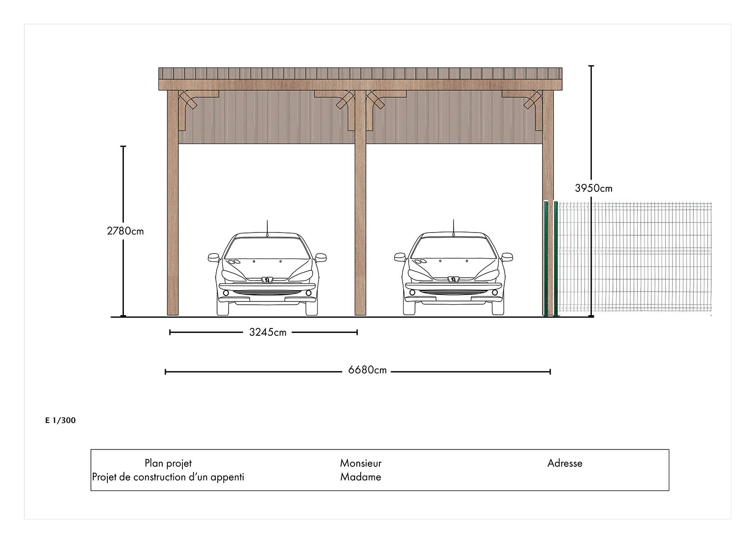Select the 3245cm bay width label
Image resolution: width=756 pixels, height=534 pixels.
tap(268, 333)
